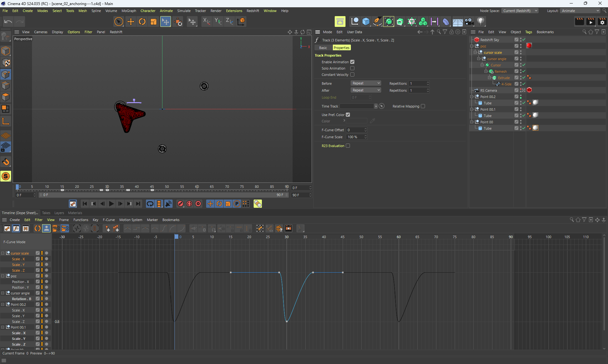The height and width of the screenshot is (364, 608).
Task: Enable the Solo Animation checkbox
Action: 352,68
